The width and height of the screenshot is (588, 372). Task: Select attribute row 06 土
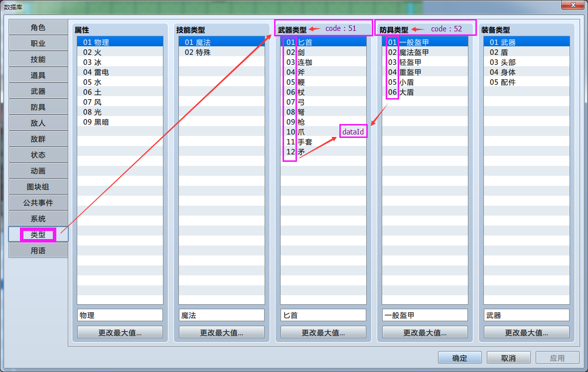click(120, 92)
